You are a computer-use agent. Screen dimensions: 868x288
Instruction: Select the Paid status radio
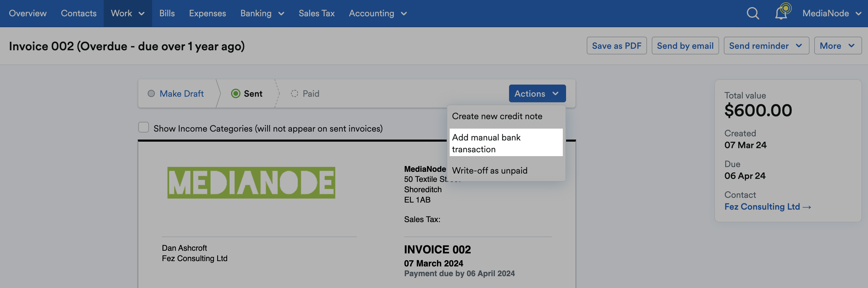click(295, 93)
